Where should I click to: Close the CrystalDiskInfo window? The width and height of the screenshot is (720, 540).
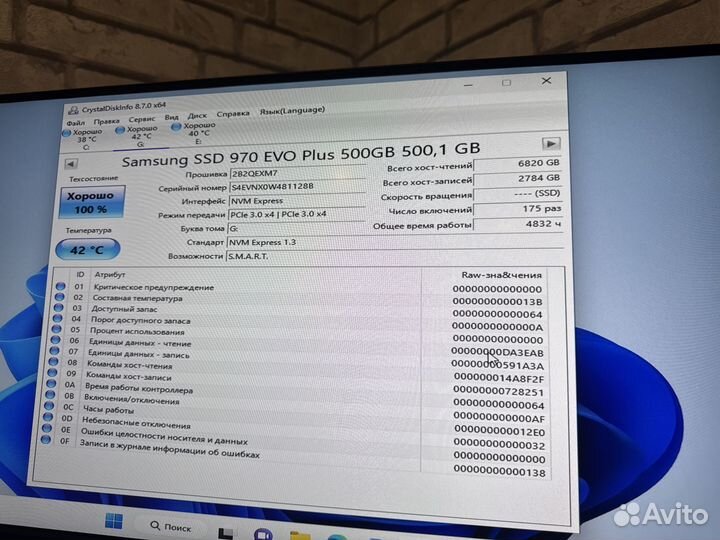(x=546, y=80)
